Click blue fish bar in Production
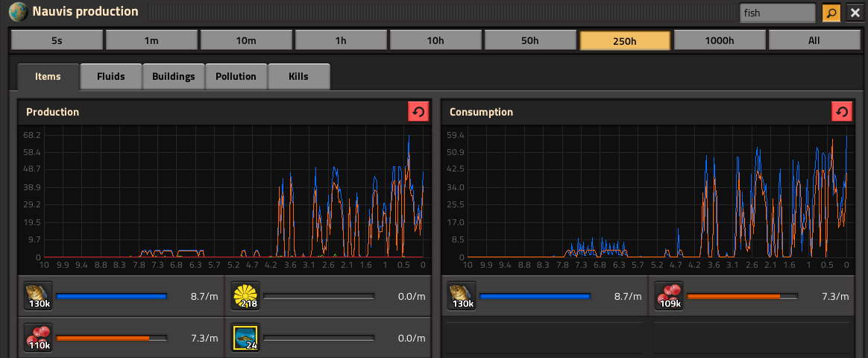 pyautogui.click(x=111, y=297)
